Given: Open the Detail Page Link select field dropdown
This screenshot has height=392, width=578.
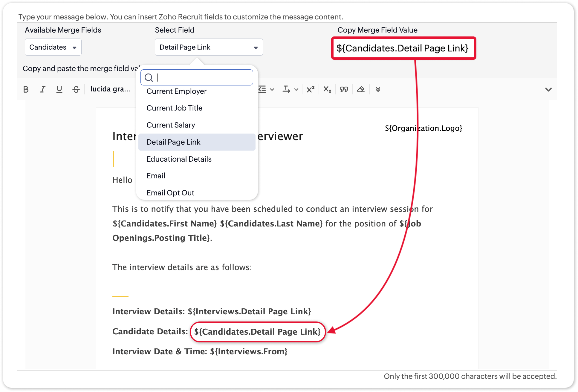Looking at the screenshot, I should coord(209,47).
